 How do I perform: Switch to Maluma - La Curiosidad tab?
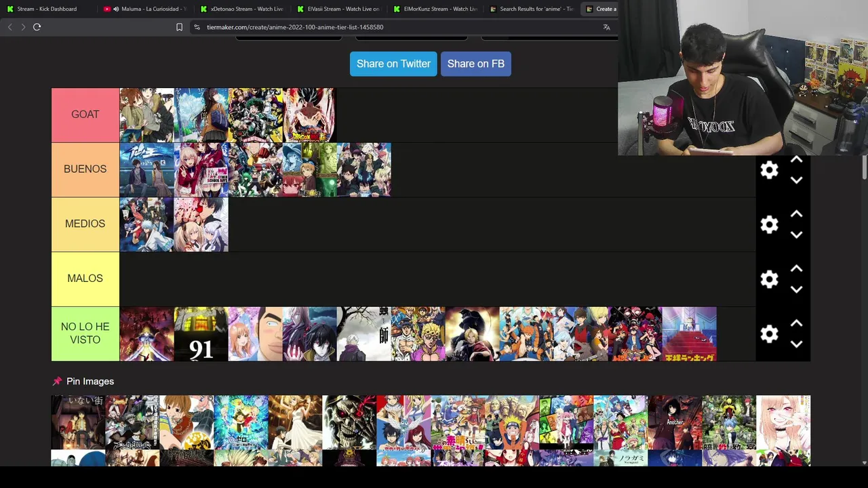pos(145,9)
